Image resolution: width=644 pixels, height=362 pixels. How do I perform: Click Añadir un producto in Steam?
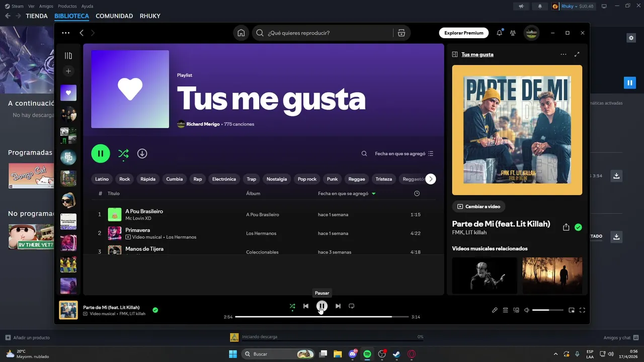point(27,337)
